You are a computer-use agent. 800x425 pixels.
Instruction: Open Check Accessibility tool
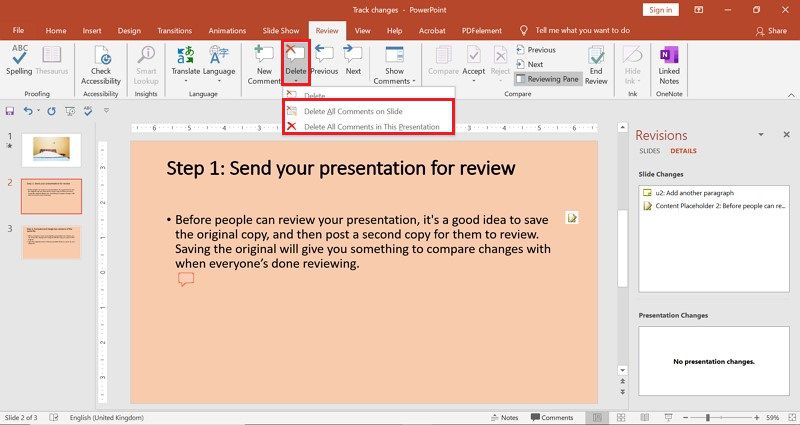pyautogui.click(x=101, y=65)
